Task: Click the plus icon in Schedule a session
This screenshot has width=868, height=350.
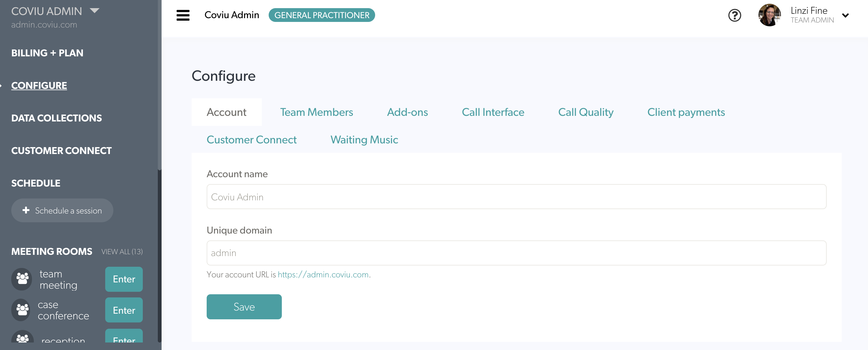Action: pos(26,210)
